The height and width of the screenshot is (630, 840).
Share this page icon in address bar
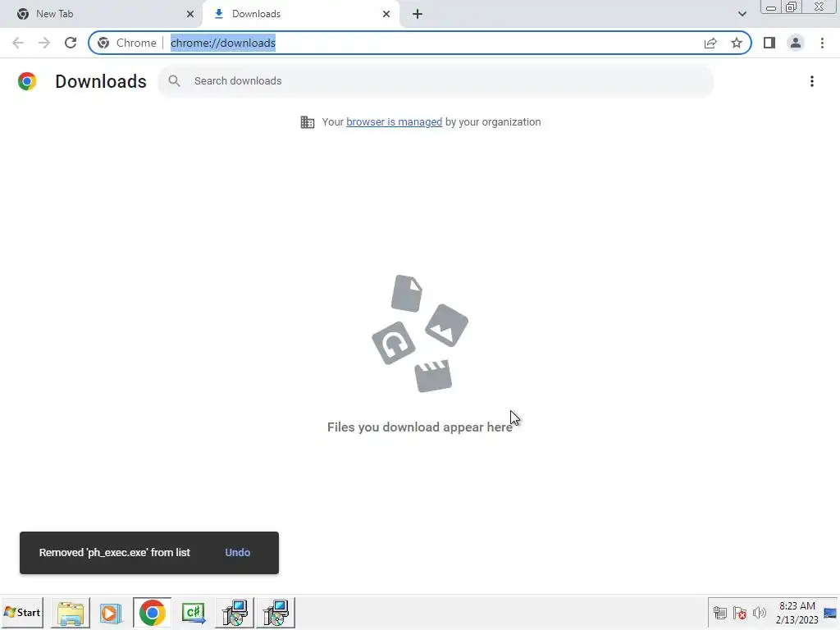pos(710,43)
